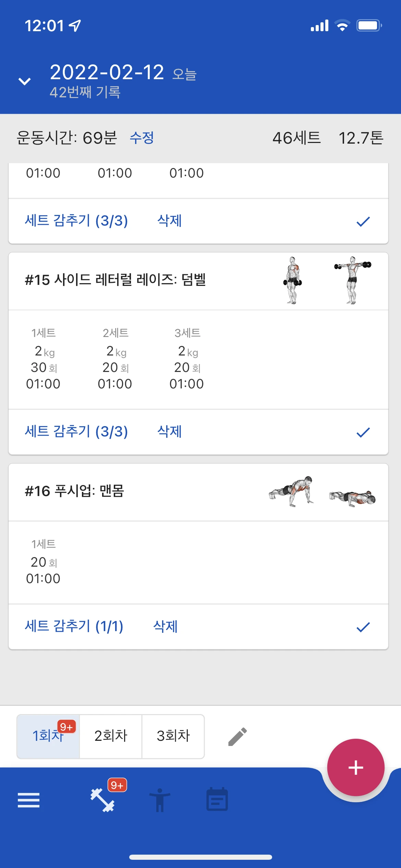
Task: Open the hamburger menu in bottom bar
Action: (29, 800)
